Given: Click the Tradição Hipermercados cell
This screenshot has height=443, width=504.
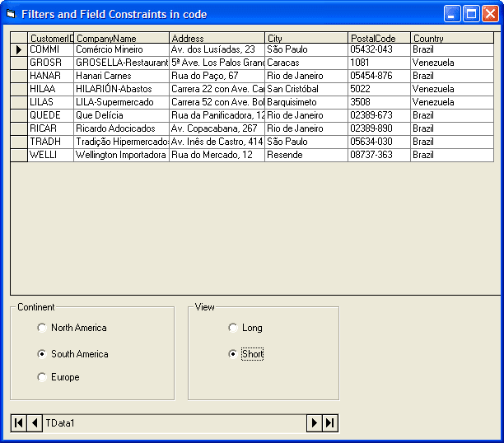Looking at the screenshot, I should (122, 142).
